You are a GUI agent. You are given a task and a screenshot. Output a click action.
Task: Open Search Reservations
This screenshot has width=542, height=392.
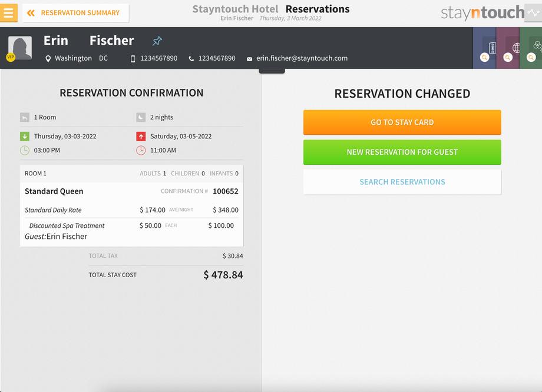point(402,182)
